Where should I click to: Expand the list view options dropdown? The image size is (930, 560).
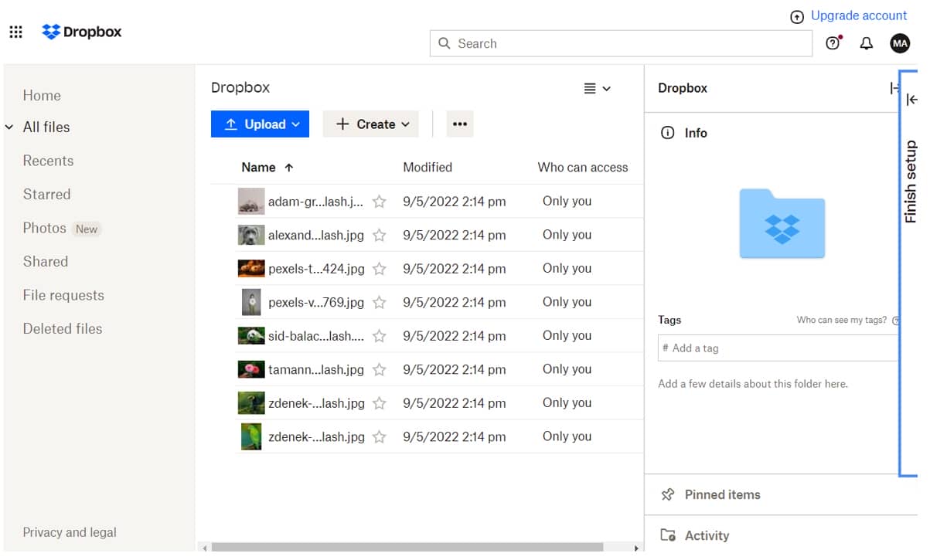click(597, 89)
